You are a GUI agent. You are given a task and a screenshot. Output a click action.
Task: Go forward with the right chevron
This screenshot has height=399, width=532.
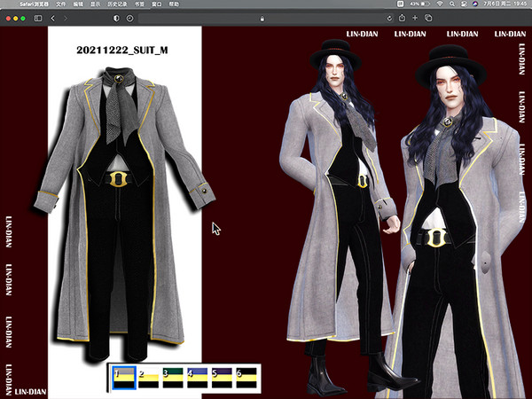click(x=66, y=18)
